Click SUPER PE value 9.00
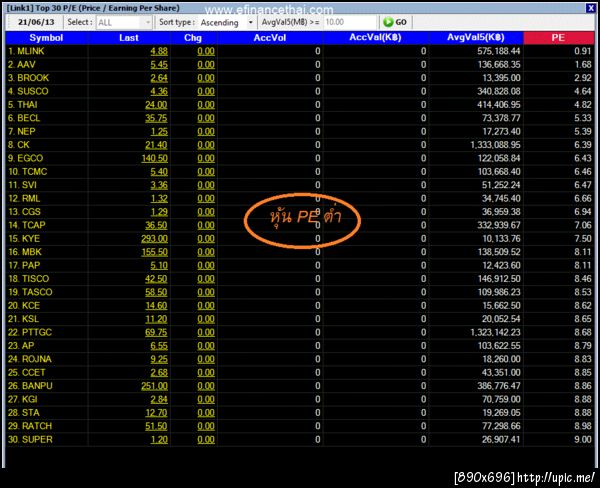This screenshot has height=488, width=600. 583,440
